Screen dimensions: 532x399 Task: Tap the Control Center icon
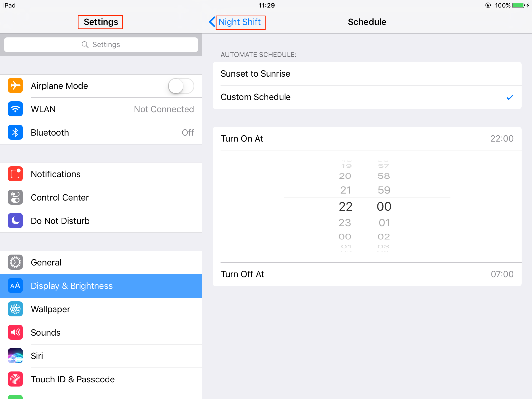[x=15, y=197]
